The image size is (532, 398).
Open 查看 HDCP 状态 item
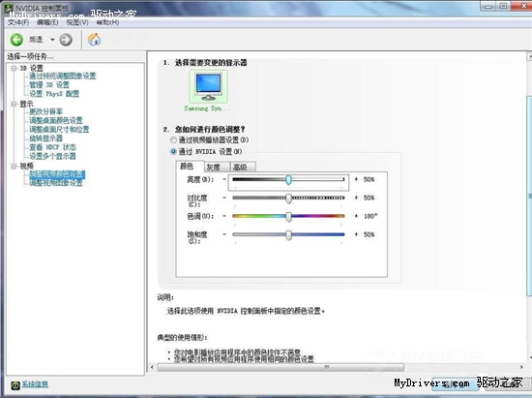[52, 147]
